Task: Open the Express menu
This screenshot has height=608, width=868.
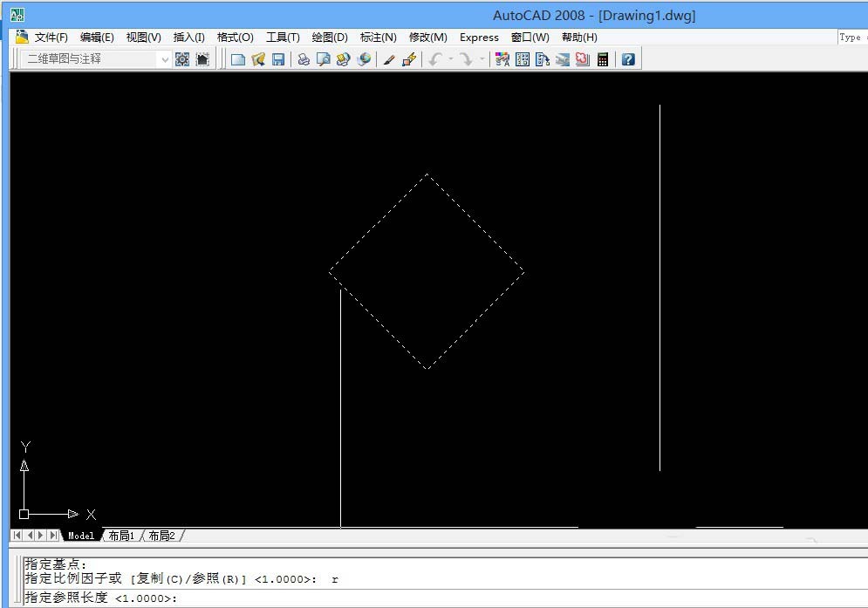Action: click(x=479, y=38)
